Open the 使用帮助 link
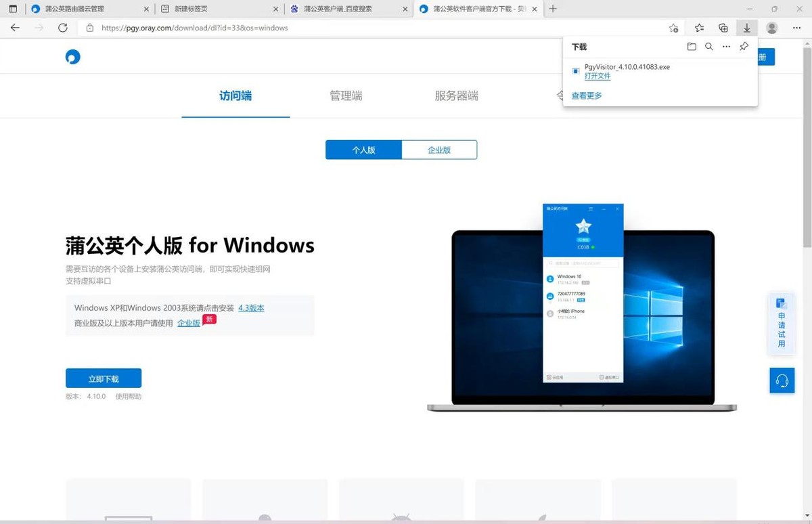 pos(129,397)
